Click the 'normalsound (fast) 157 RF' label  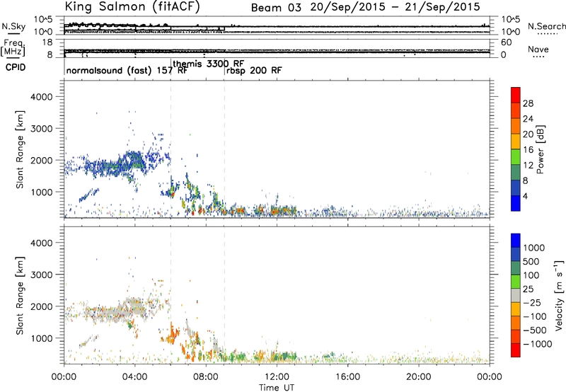click(x=127, y=70)
